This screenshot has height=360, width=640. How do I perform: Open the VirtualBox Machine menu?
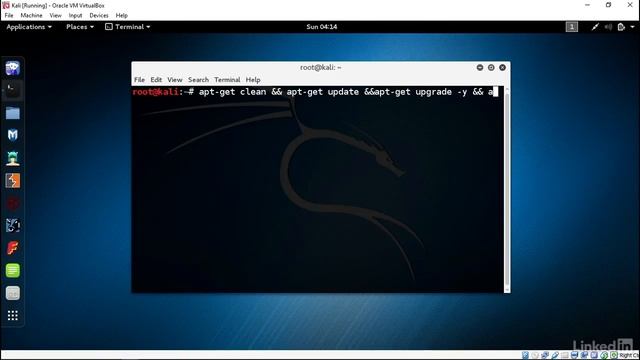click(x=31, y=16)
